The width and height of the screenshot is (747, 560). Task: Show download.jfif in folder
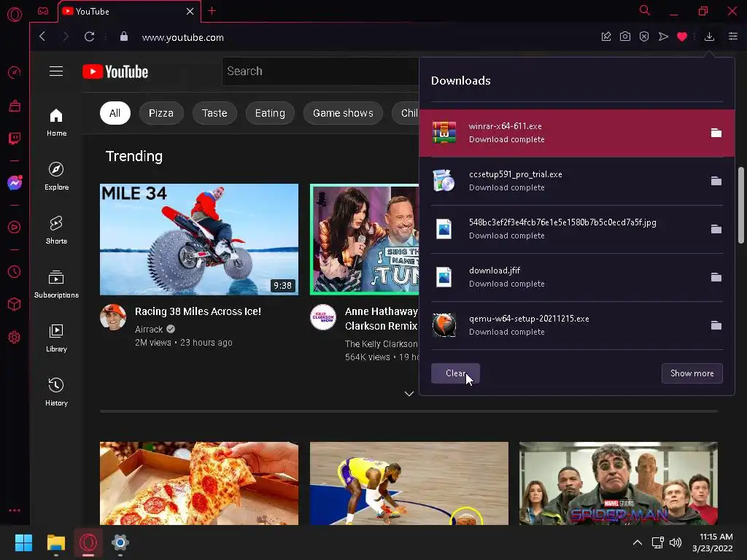(x=716, y=277)
